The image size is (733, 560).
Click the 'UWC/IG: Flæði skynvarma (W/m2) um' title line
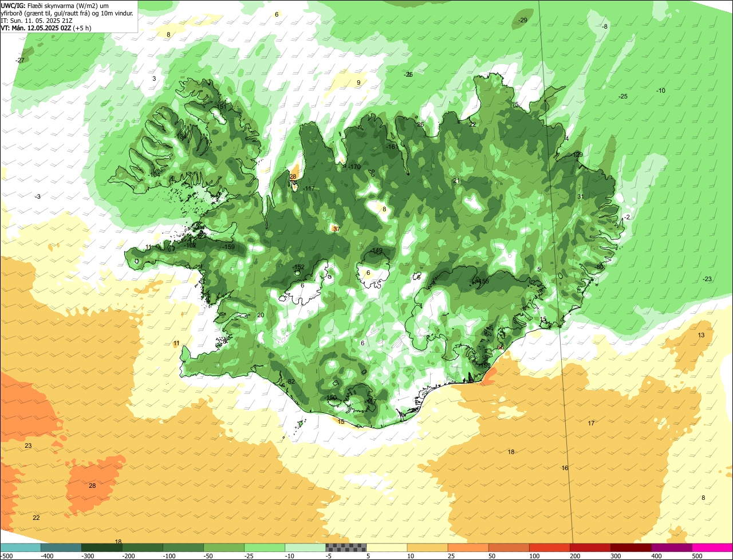pos(55,5)
